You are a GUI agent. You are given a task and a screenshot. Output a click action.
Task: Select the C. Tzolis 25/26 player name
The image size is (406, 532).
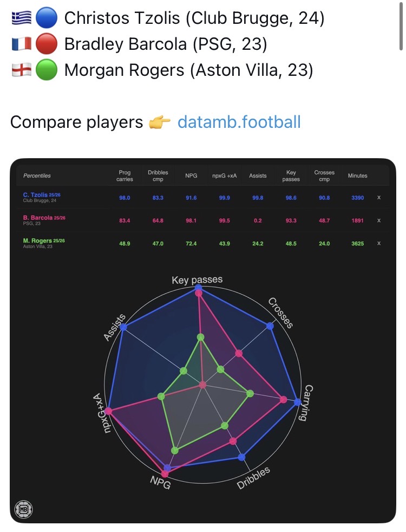(42, 194)
